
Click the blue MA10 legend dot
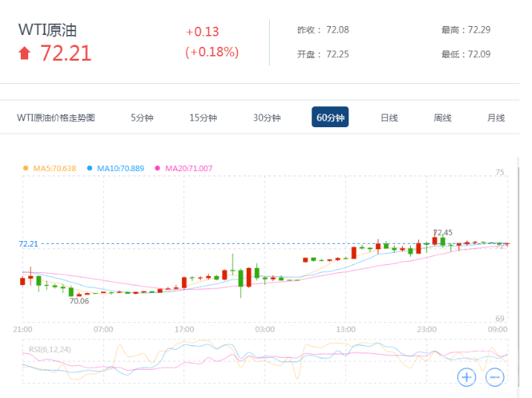[90, 169]
